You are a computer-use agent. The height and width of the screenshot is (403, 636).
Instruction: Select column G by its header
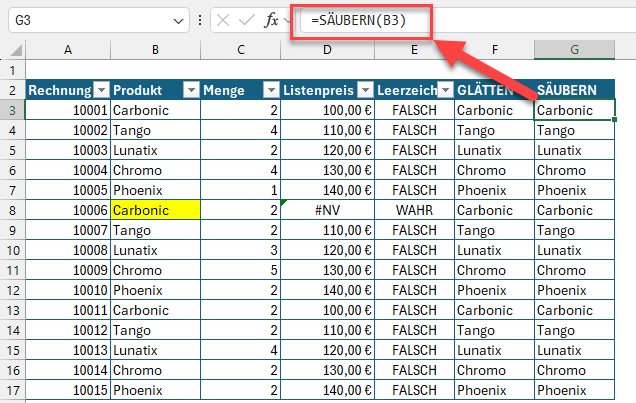click(575, 50)
